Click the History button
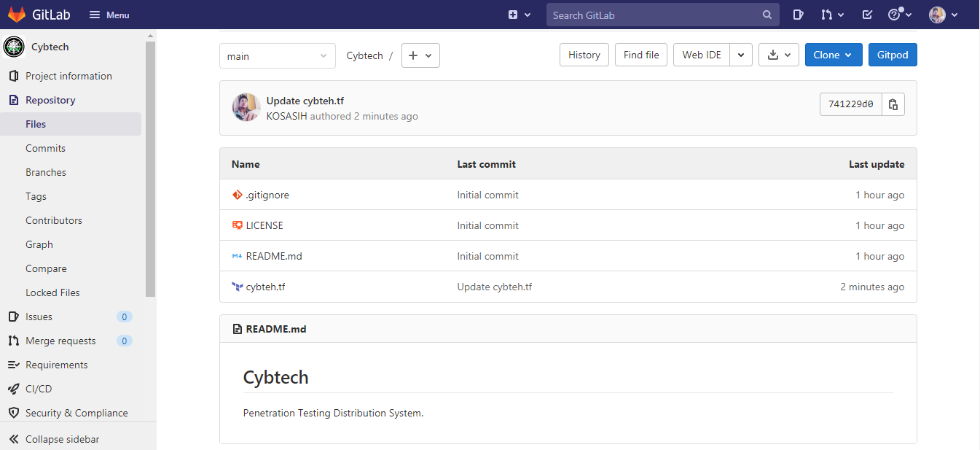This screenshot has height=450, width=980. [x=584, y=55]
